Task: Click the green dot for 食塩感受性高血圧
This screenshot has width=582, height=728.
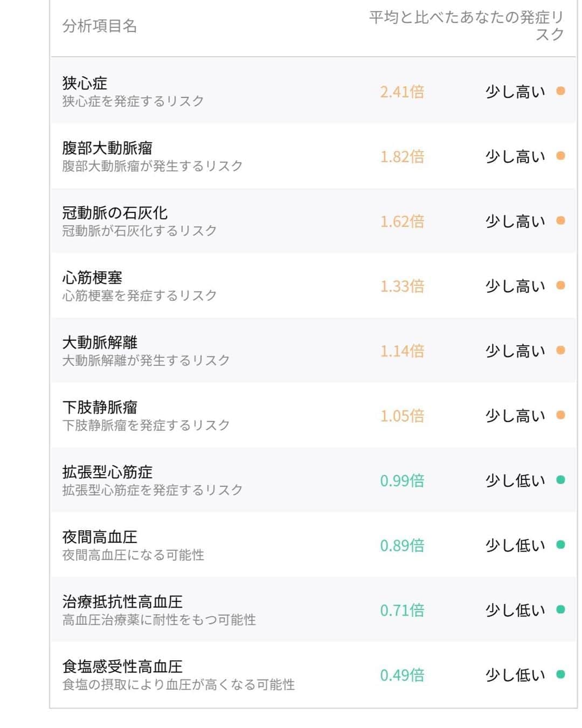Action: (x=560, y=674)
